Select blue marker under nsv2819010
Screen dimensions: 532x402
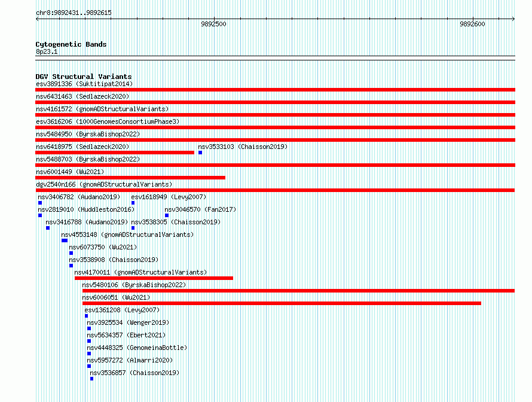coord(40,215)
